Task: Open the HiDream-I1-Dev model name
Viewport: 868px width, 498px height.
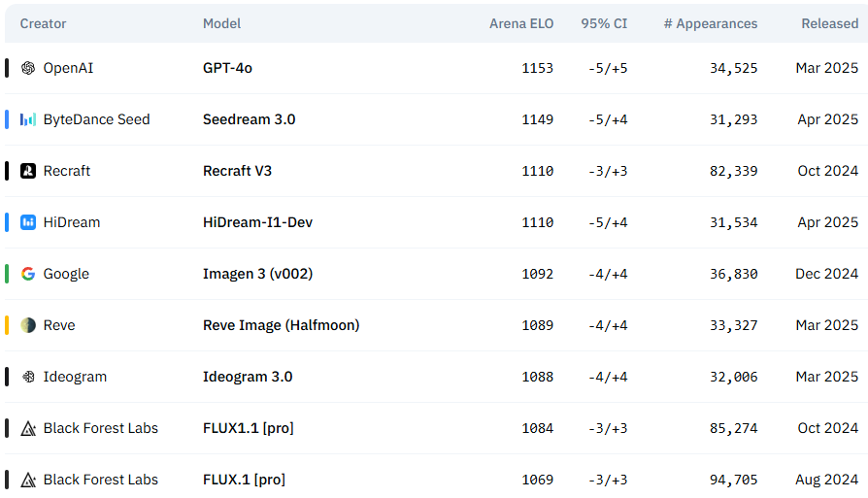Action: click(258, 222)
